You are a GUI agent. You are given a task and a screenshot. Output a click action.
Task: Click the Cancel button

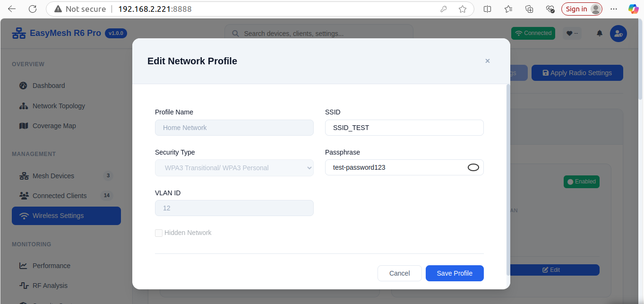coord(399,273)
